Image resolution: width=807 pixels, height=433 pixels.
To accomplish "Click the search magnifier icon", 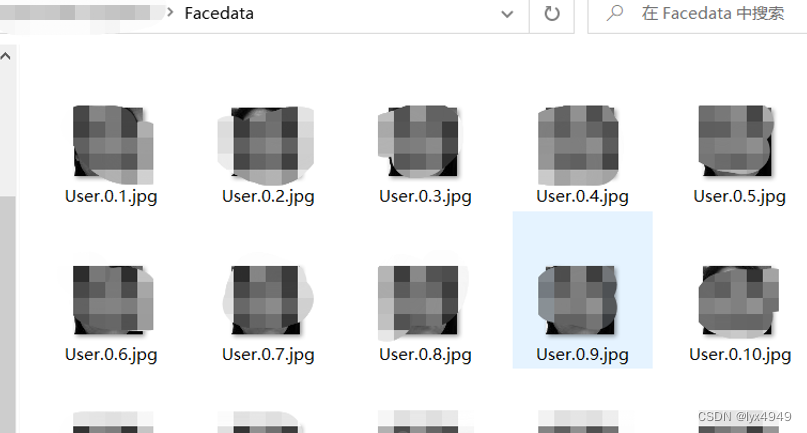I will coord(615,13).
